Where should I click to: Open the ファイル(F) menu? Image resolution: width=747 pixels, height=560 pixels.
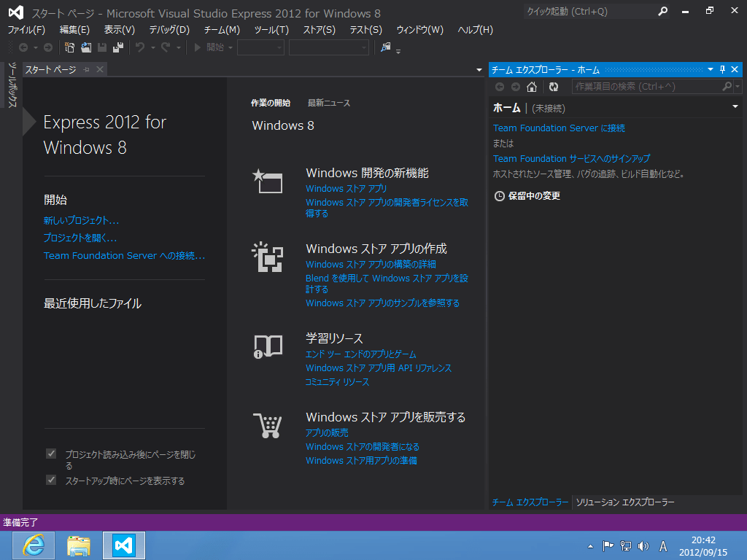pyautogui.click(x=26, y=29)
